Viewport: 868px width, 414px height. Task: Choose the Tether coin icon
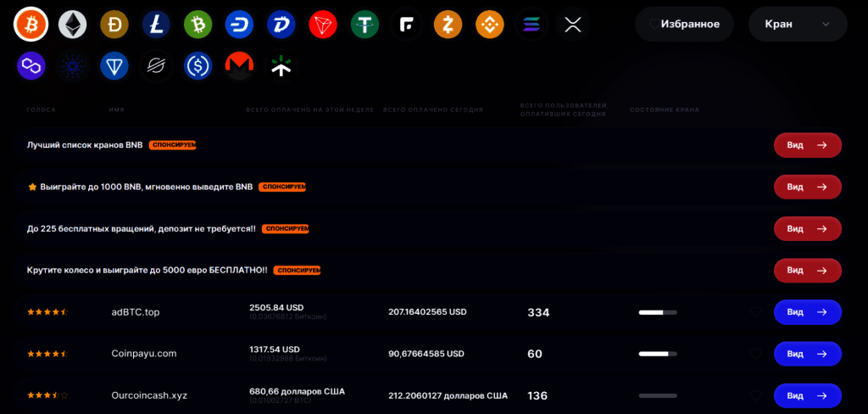pos(364,25)
